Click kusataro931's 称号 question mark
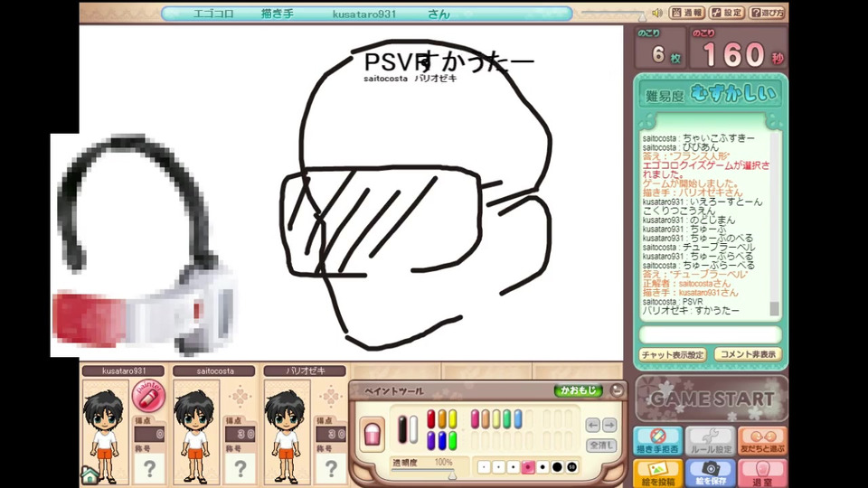 [x=149, y=469]
